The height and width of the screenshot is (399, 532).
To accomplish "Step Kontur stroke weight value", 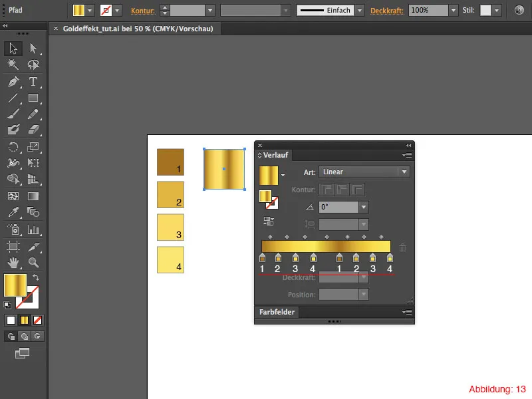I will click(x=164, y=11).
